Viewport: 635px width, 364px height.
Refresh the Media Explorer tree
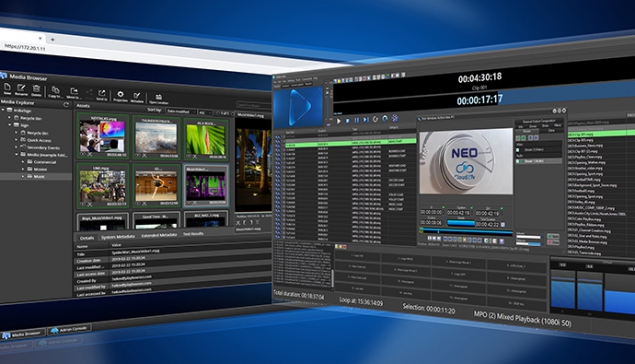(x=66, y=105)
